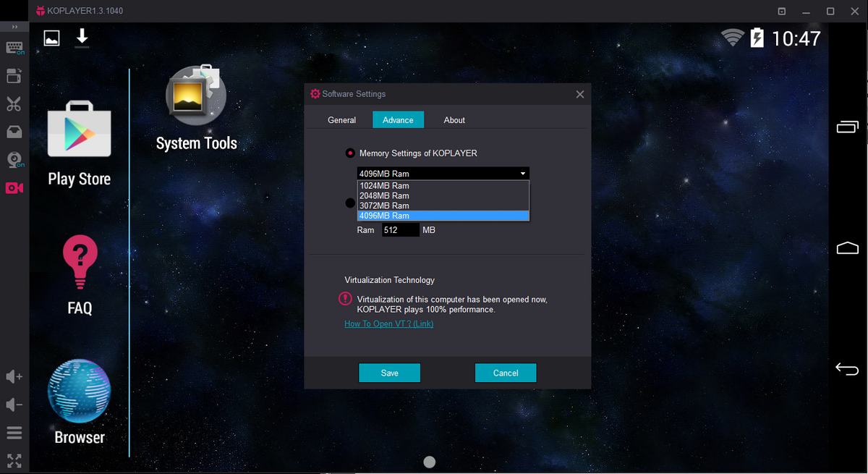Click the gallery picture icon in status bar
This screenshot has height=474, width=868.
[51, 38]
